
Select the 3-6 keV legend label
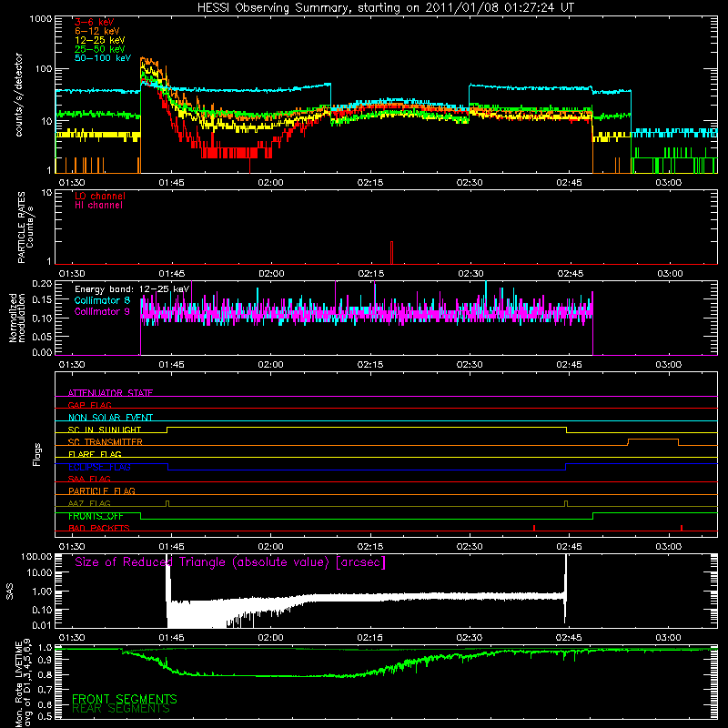click(94, 22)
